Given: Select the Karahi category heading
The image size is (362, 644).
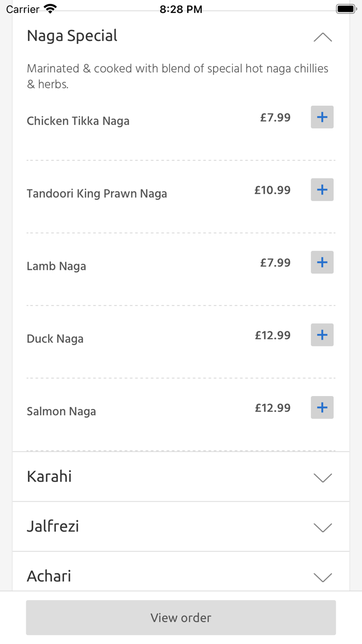Looking at the screenshot, I should click(x=49, y=476).
